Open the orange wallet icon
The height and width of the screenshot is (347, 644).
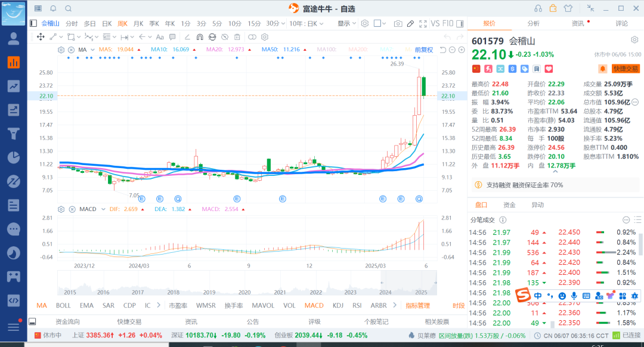[553, 8]
